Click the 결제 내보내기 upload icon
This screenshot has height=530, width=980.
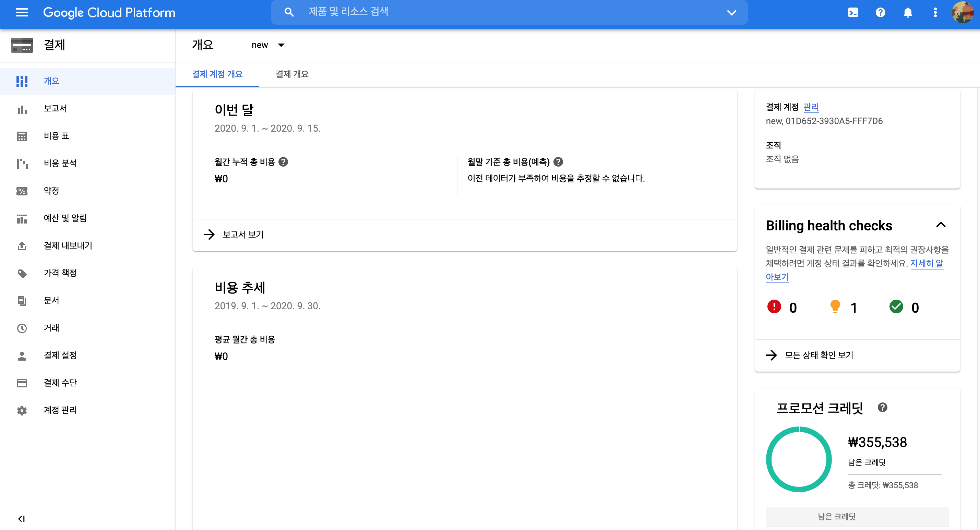click(22, 246)
